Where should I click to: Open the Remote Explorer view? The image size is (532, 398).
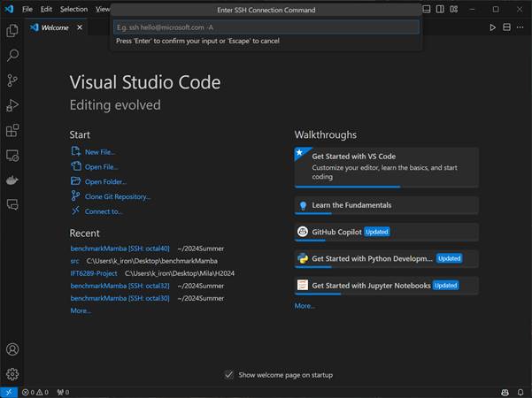click(12, 156)
